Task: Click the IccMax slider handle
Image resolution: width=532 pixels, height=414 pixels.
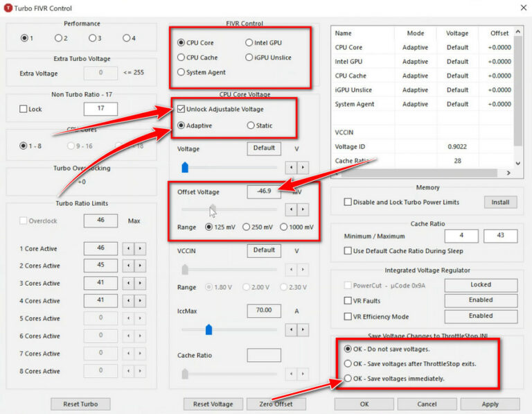Action: tap(209, 329)
